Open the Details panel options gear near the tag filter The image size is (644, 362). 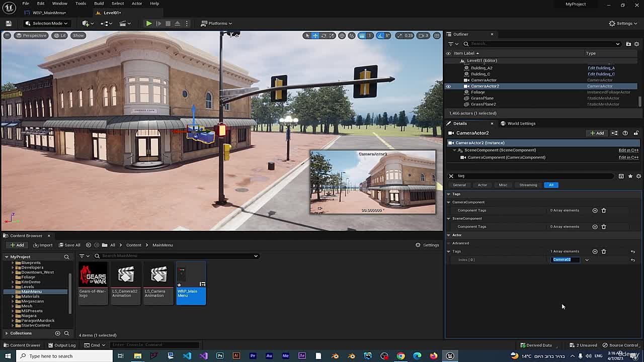coord(638,176)
